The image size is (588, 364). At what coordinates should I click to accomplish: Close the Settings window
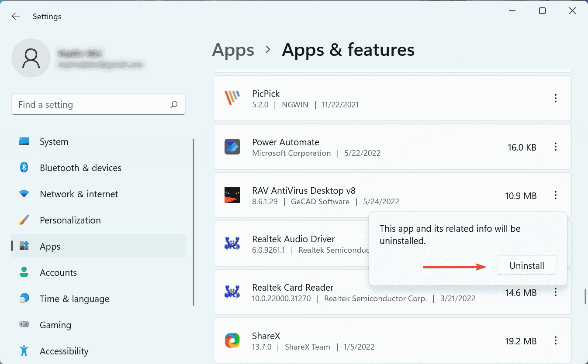[572, 11]
